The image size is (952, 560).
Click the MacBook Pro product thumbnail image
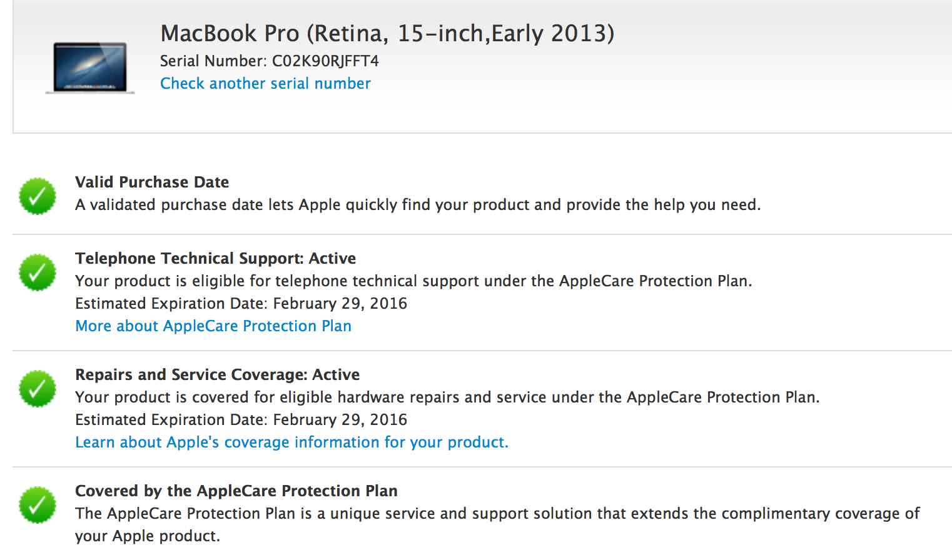pyautogui.click(x=90, y=67)
